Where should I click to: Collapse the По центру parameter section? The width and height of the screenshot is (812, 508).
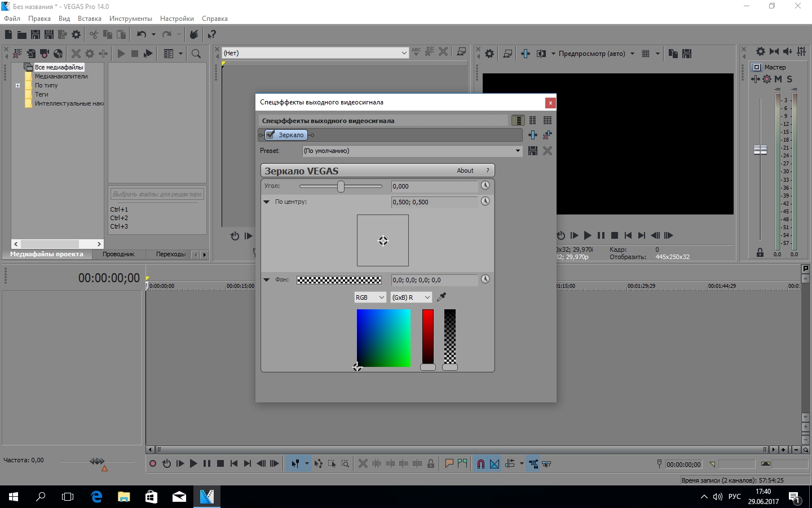coord(267,202)
